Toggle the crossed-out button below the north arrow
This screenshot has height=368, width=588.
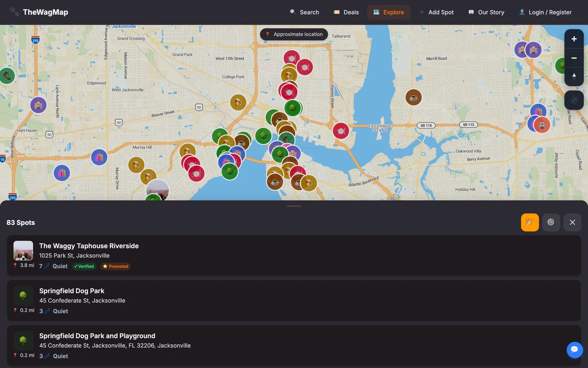tap(574, 100)
